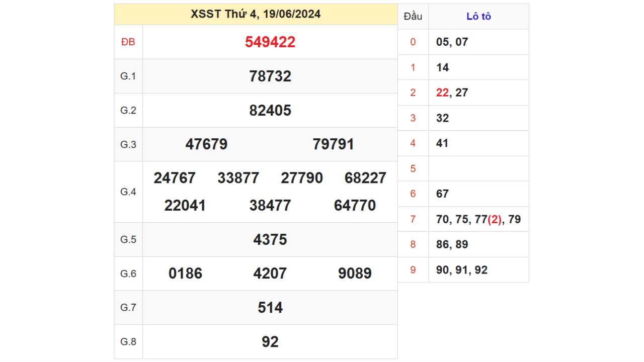Click Đầu digit 6 cell

pyautogui.click(x=413, y=194)
